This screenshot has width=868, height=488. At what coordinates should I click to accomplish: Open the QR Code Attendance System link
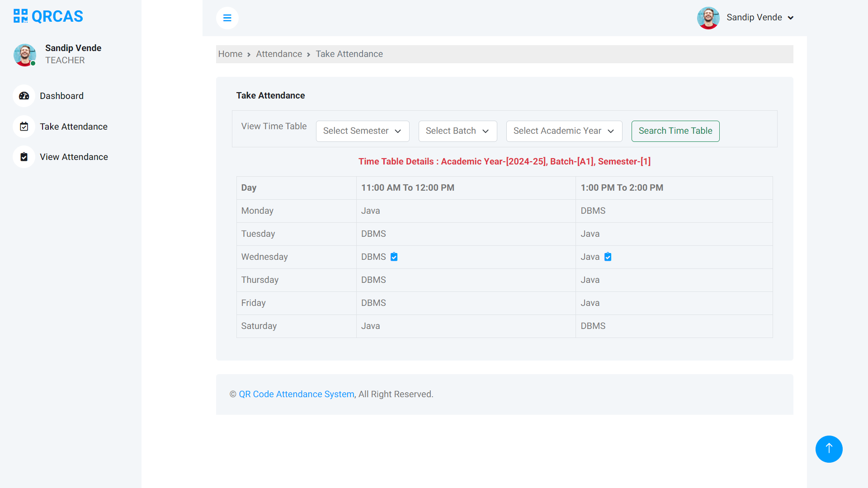296,394
